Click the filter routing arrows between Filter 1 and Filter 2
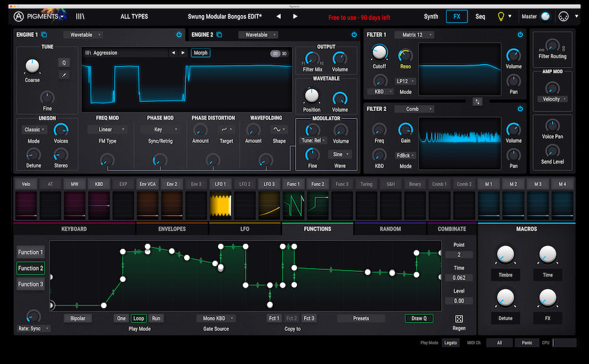 [x=477, y=101]
